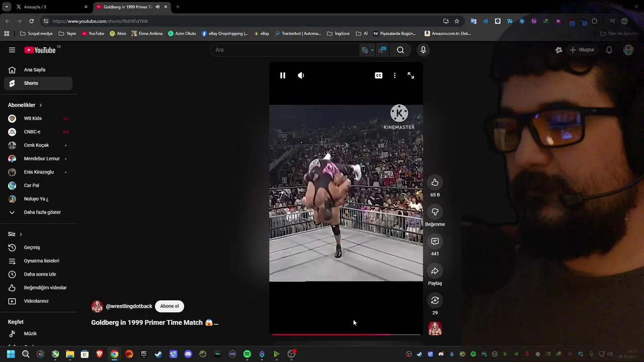
Task: Open comments with 441 count
Action: (x=435, y=241)
